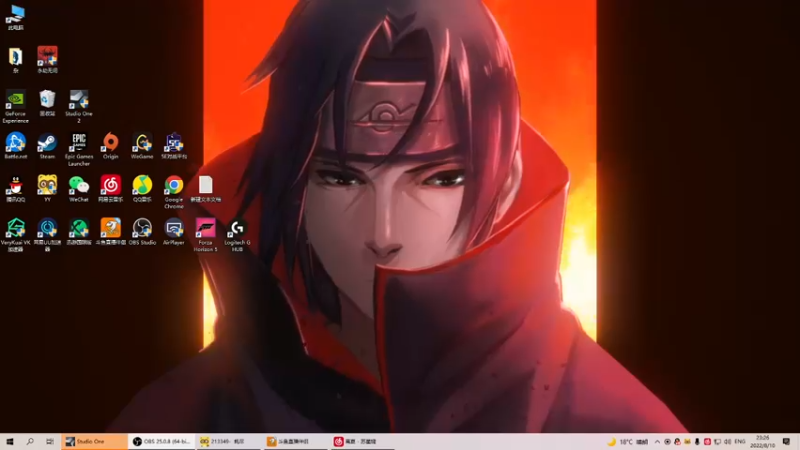Open the volume speaker tray icon

tap(727, 441)
